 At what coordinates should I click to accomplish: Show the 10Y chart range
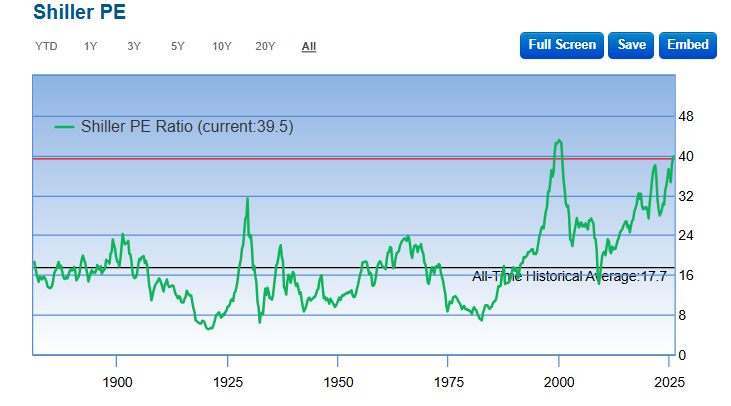point(221,47)
